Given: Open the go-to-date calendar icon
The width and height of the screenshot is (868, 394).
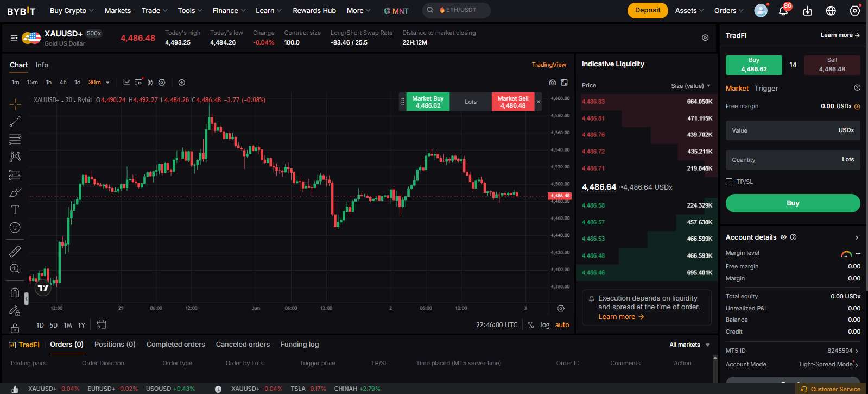Looking at the screenshot, I should [102, 324].
